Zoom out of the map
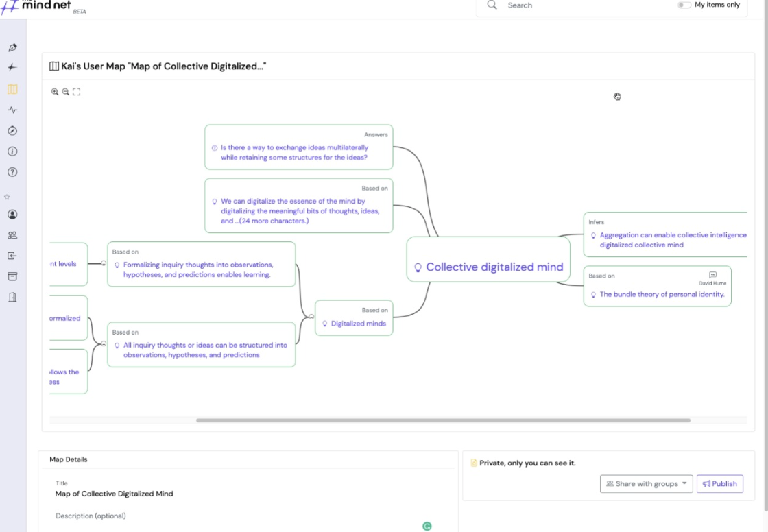 coord(66,92)
